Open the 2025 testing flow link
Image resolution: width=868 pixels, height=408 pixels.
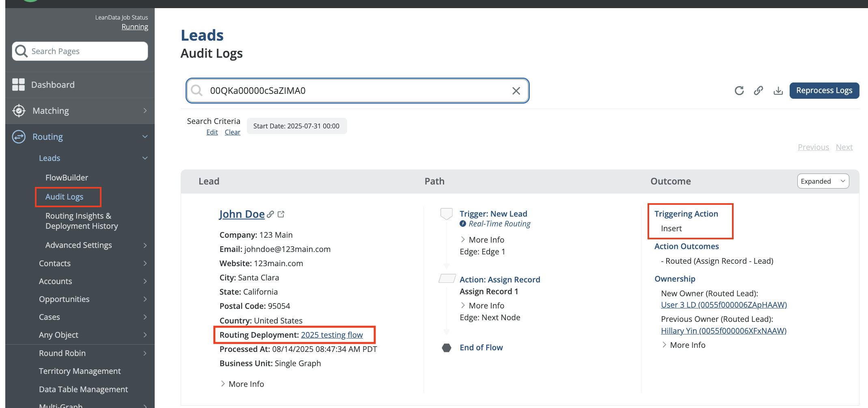(332, 335)
